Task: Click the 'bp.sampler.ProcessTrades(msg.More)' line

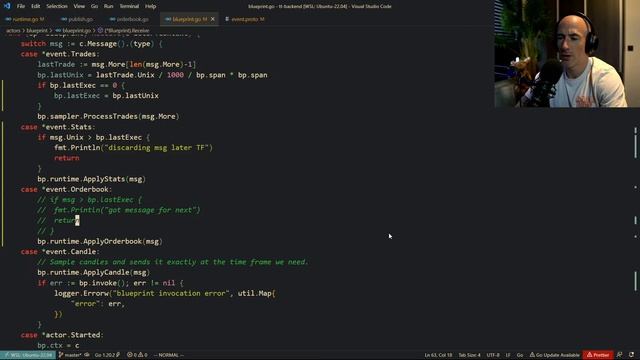Action: (x=108, y=116)
